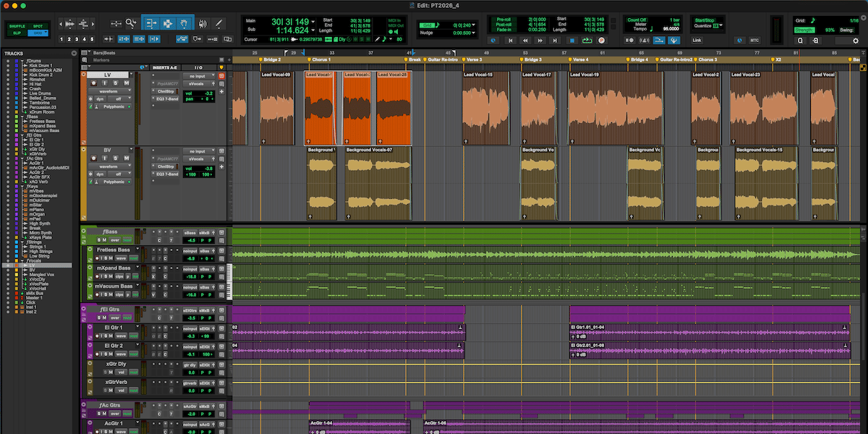
Task: Select the Grabber hand tool
Action: tap(184, 23)
